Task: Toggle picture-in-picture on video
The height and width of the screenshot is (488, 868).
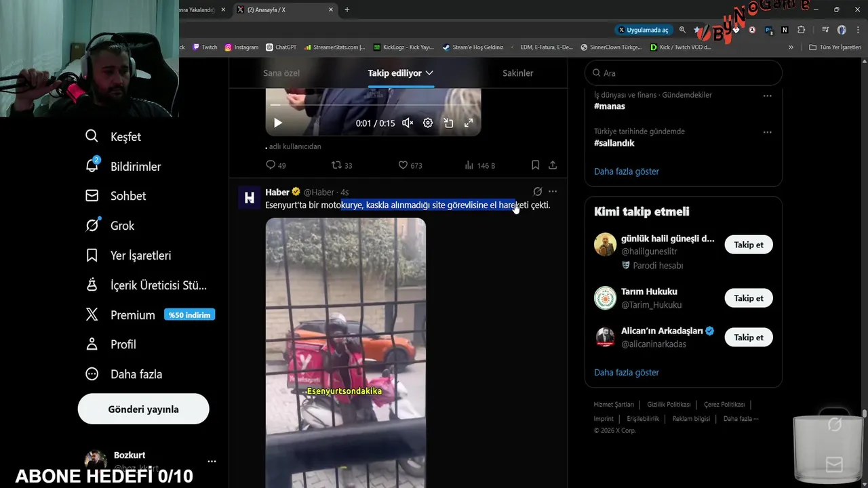Action: click(448, 123)
